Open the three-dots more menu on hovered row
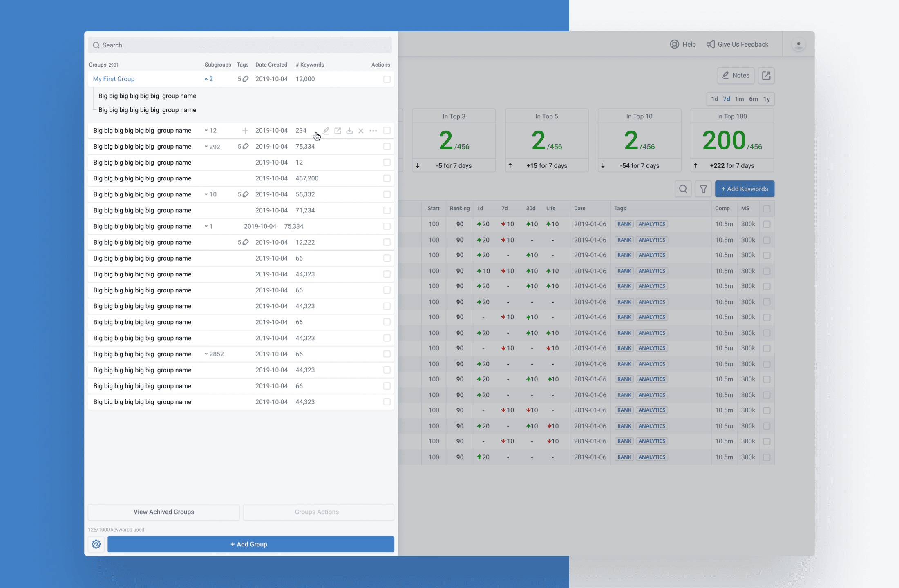The height and width of the screenshot is (588, 899). click(373, 131)
